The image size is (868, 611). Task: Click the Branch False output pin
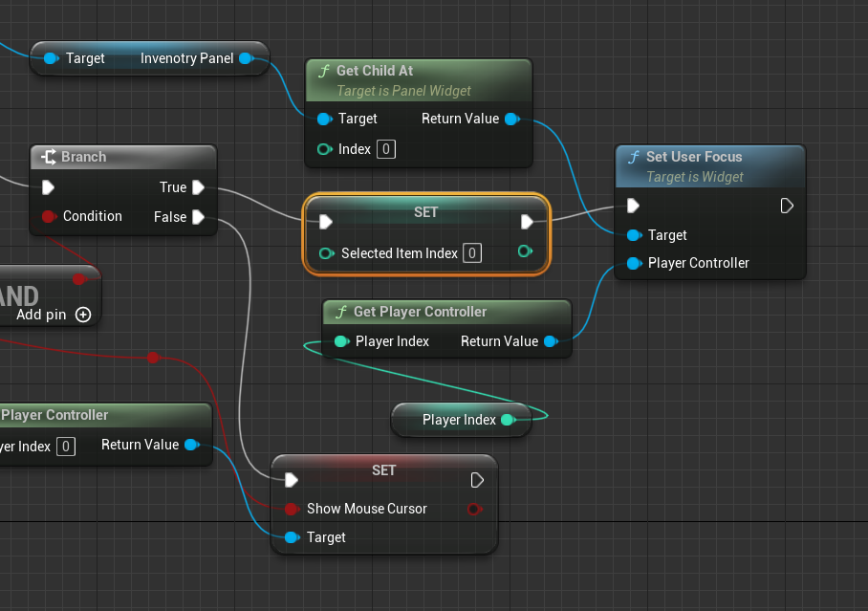(x=198, y=217)
